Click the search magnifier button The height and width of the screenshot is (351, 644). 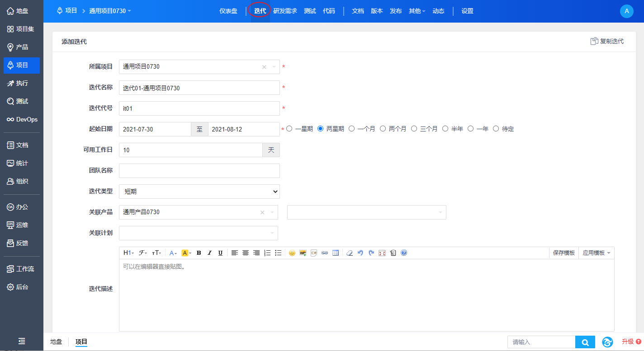click(x=585, y=342)
